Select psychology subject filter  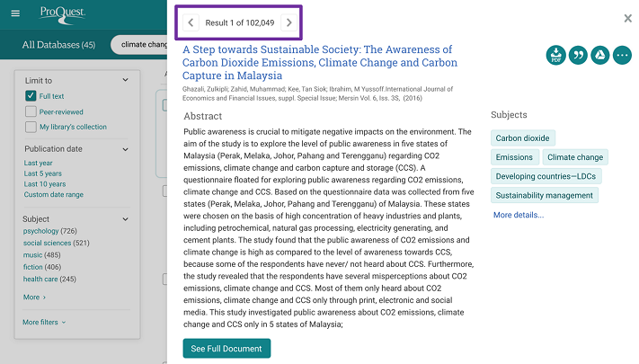40,231
